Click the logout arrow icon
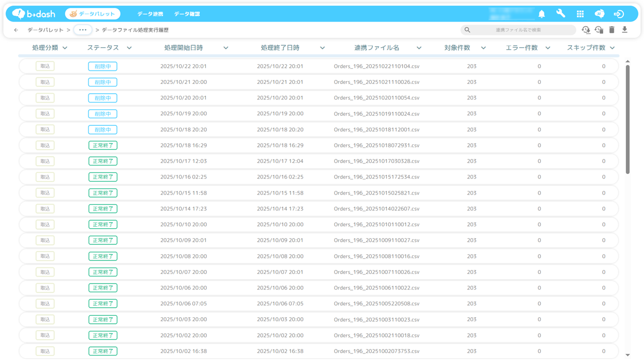Viewport: 644px width, 362px height. click(x=619, y=14)
